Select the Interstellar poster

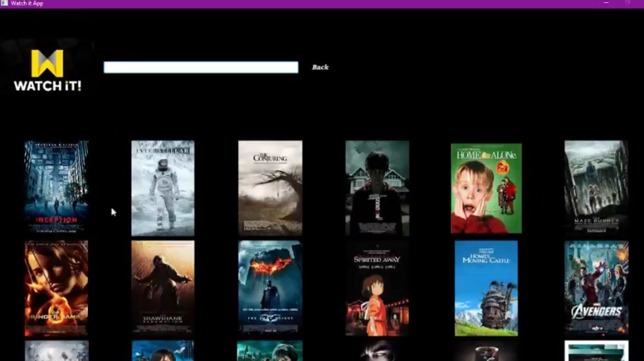(x=163, y=188)
